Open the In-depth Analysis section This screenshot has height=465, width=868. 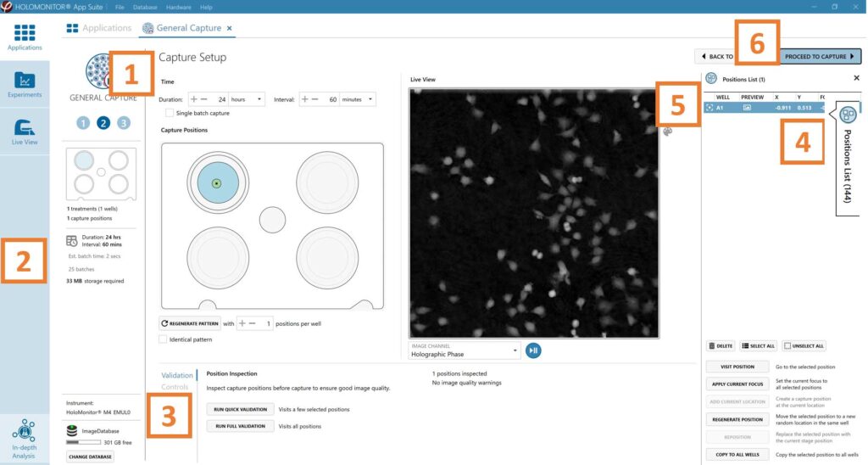25,440
